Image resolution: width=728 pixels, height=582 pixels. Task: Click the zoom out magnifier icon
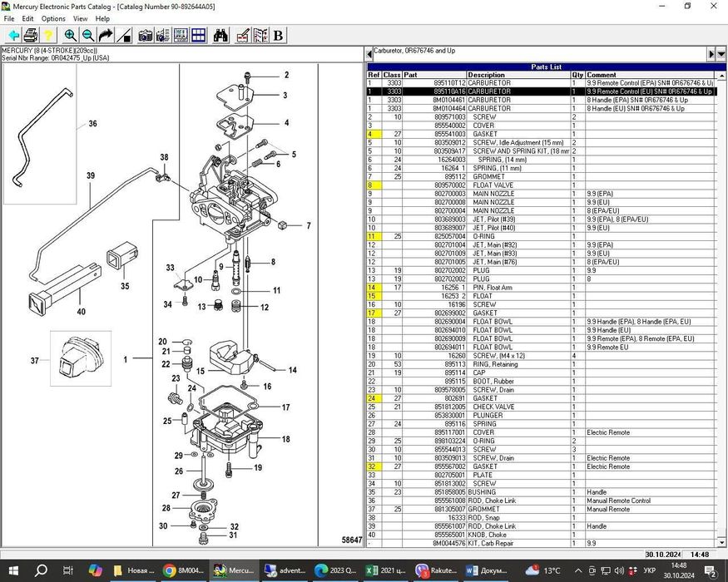click(x=88, y=35)
